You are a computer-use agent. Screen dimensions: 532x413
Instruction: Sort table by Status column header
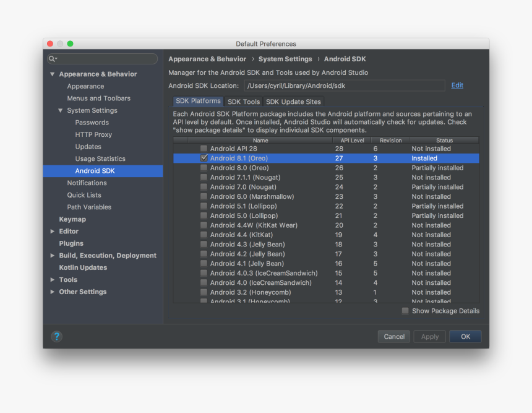pos(444,141)
